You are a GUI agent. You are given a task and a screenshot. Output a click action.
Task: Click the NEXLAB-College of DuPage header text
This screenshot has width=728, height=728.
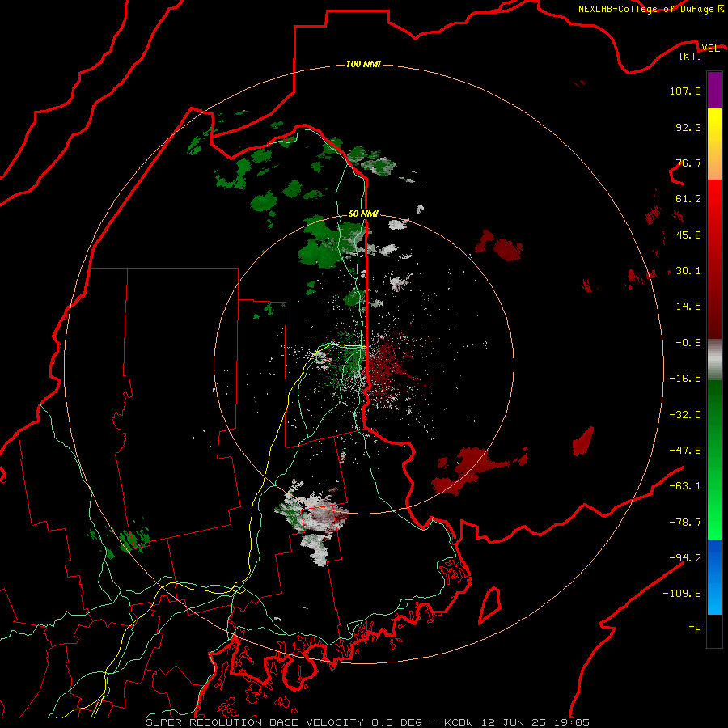tap(645, 9)
